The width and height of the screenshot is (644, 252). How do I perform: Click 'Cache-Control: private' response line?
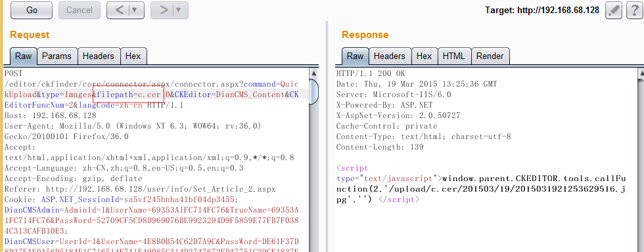pyautogui.click(x=386, y=126)
